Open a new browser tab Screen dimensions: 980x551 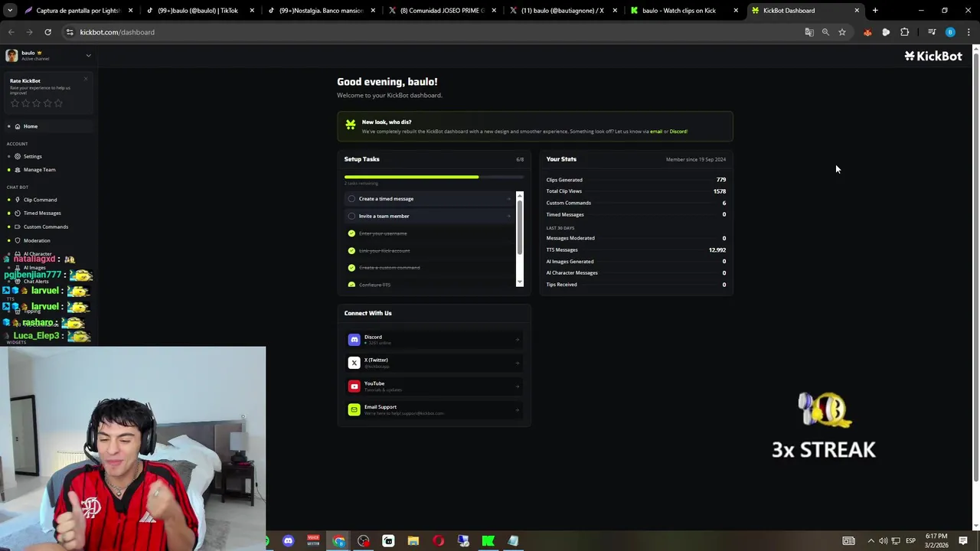point(875,11)
